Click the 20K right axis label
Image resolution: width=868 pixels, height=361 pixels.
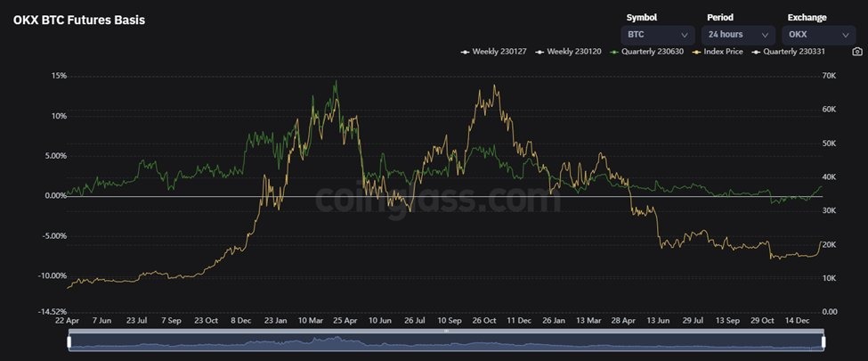click(x=830, y=244)
